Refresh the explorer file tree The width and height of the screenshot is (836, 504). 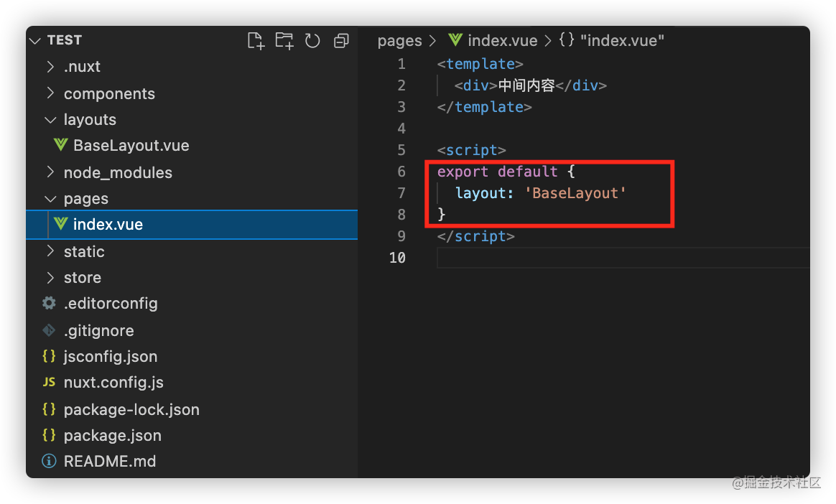click(x=312, y=41)
